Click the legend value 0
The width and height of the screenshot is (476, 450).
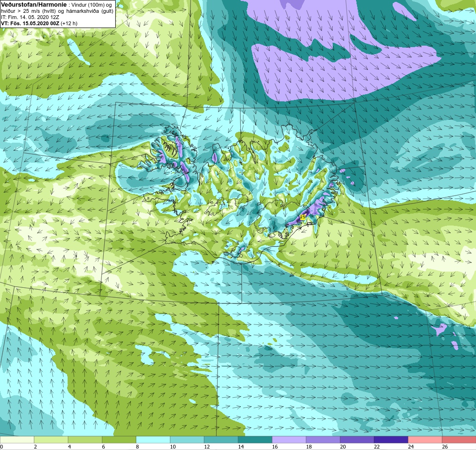click(x=1, y=447)
